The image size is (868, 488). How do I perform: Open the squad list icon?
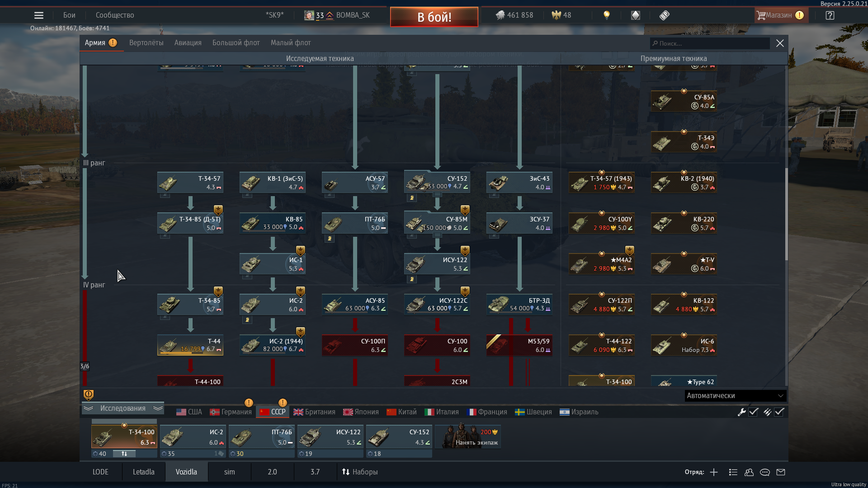coord(733,472)
